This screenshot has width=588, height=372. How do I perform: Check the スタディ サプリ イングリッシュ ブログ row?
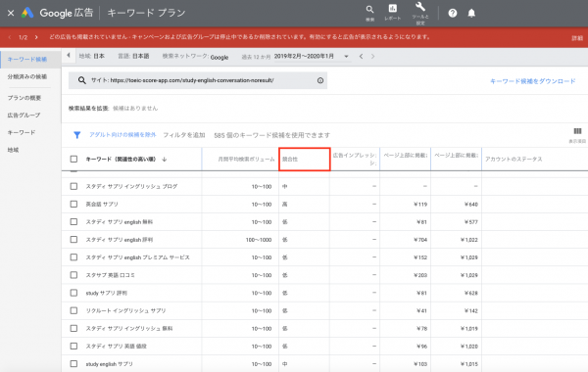point(73,186)
